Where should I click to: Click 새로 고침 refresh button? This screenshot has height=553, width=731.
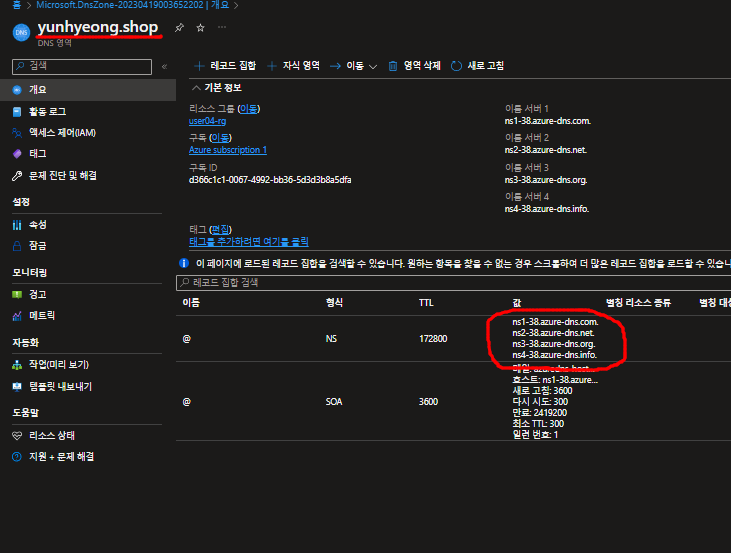click(478, 66)
